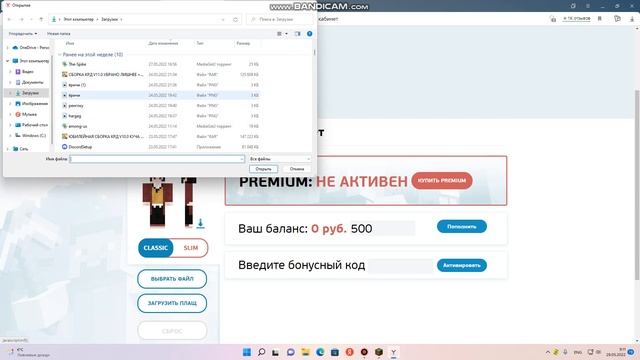
Task: Go back in the file dialog
Action: tap(10, 19)
